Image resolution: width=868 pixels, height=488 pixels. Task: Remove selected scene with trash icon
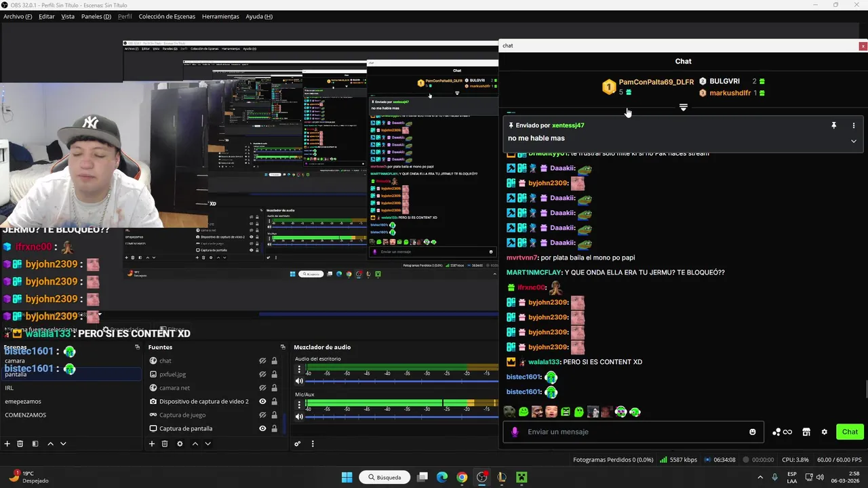tap(20, 444)
